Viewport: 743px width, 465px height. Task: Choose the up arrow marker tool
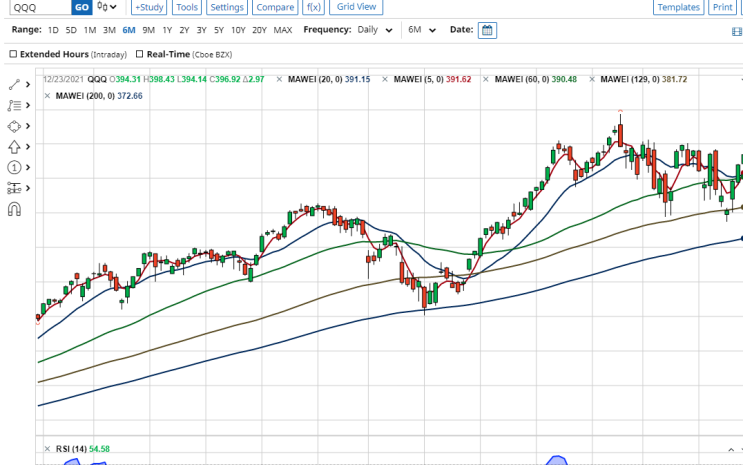click(14, 147)
